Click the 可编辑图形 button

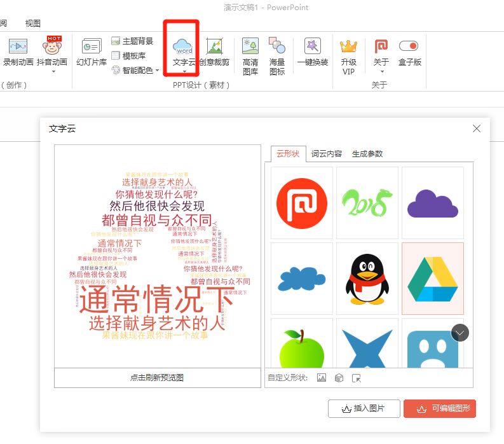(x=440, y=408)
